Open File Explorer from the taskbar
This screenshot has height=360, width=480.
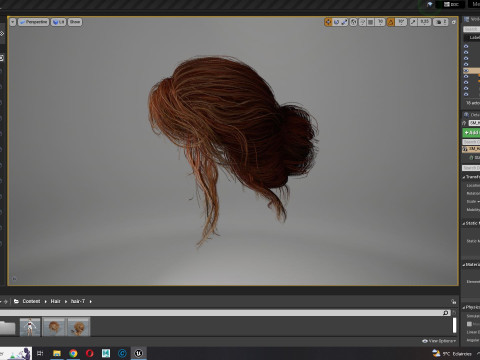coord(57,353)
